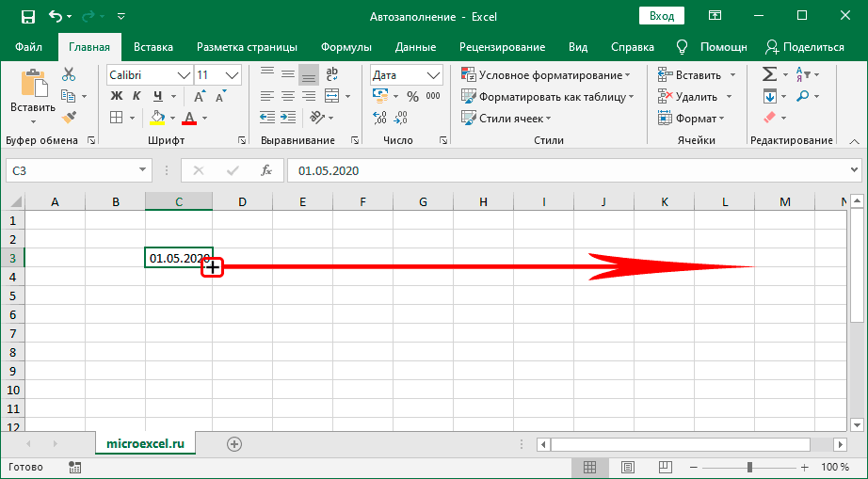Open the Name Box dropdown arrow
The width and height of the screenshot is (868, 479).
pos(143,170)
